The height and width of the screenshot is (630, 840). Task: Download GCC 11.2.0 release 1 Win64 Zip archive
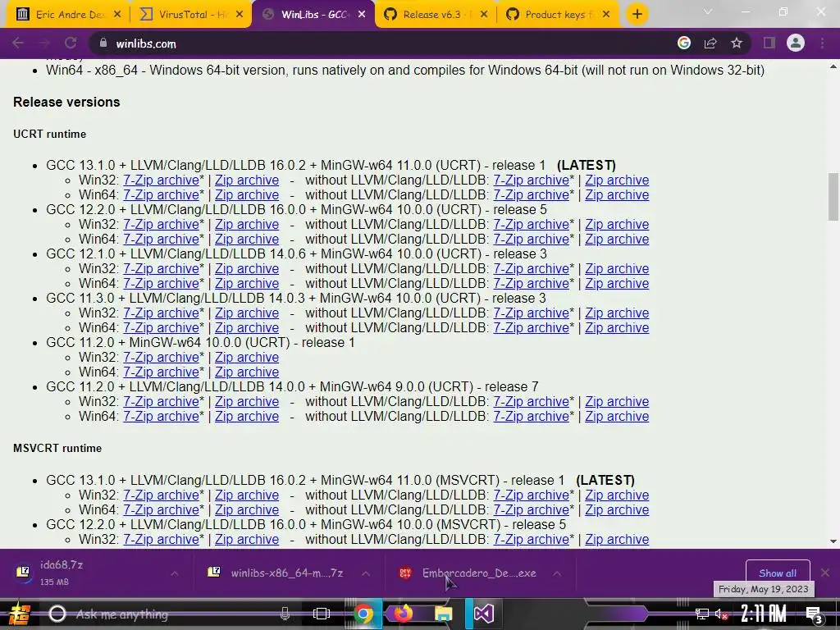pos(247,372)
